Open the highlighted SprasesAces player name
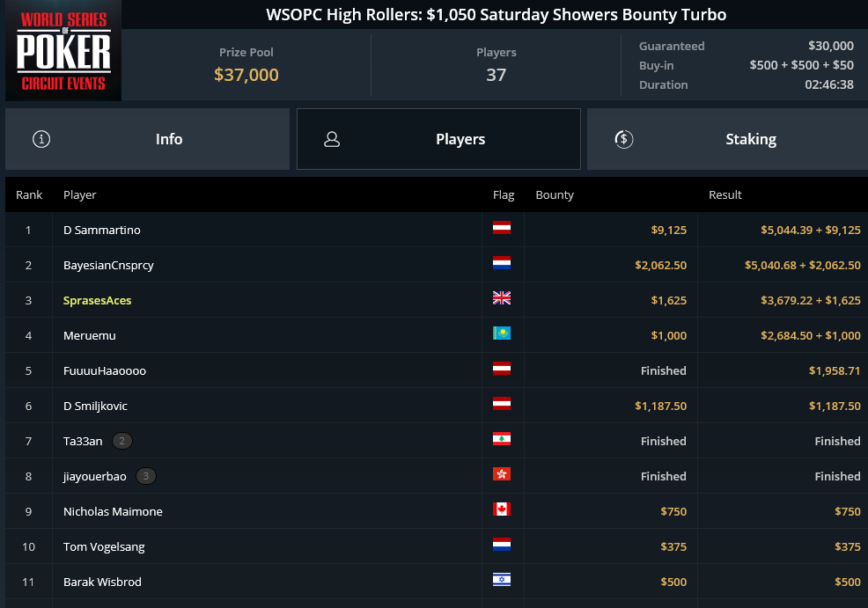Image resolution: width=868 pixels, height=608 pixels. click(x=98, y=300)
